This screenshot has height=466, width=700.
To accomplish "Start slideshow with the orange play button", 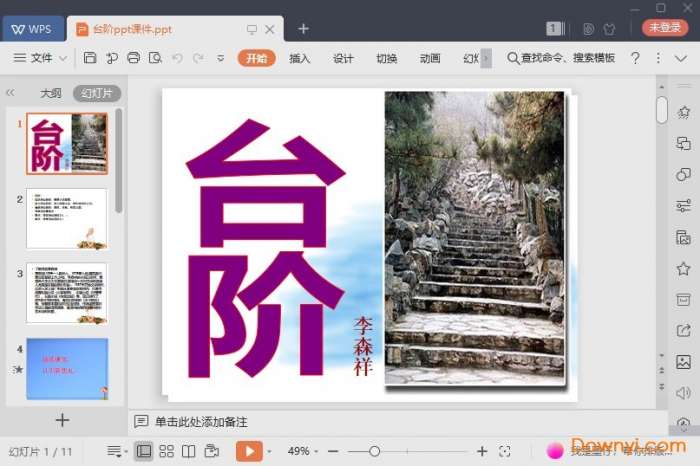I will (x=248, y=451).
